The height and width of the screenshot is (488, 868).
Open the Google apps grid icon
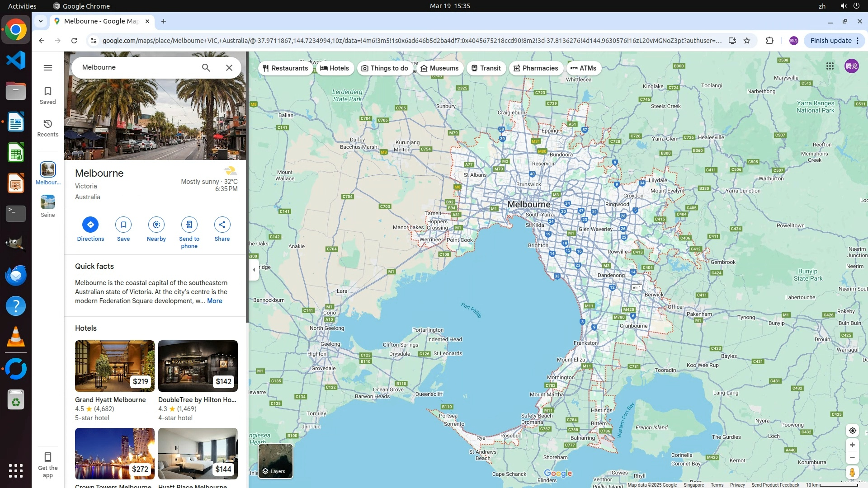click(830, 66)
